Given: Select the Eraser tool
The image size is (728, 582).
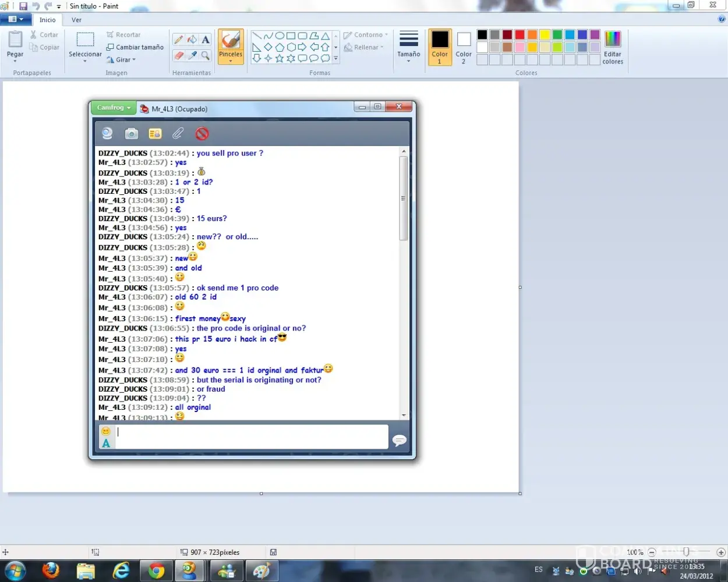Looking at the screenshot, I should [x=179, y=55].
